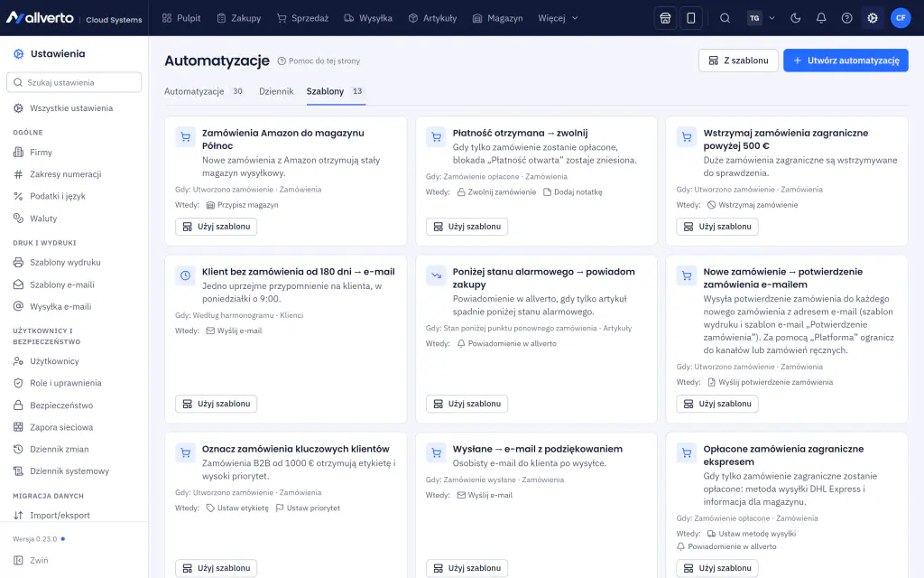
Task: Click cart icon of Wysłane e-mail card
Action: [x=436, y=453]
